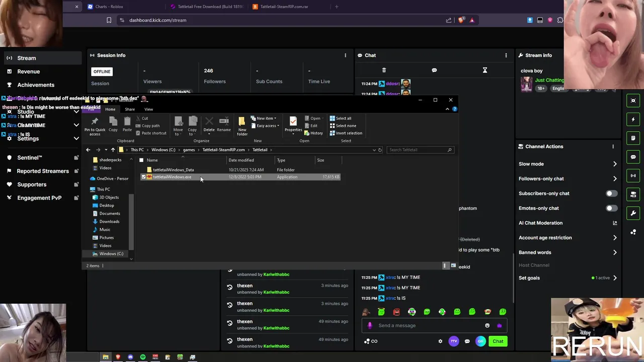Click the Paste icon in Explorer ribbon
The height and width of the screenshot is (362, 644).
127,124
